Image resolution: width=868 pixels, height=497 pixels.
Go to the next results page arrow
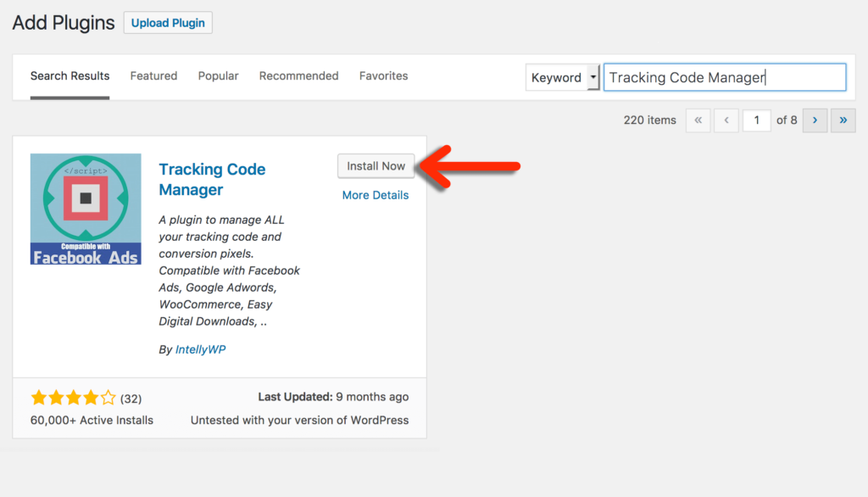[x=815, y=120]
